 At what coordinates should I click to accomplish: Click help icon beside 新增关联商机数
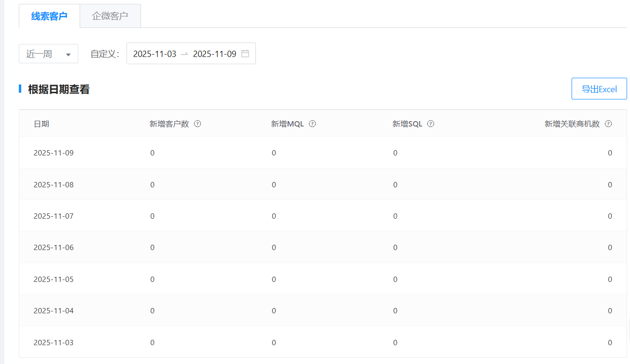[x=608, y=124]
